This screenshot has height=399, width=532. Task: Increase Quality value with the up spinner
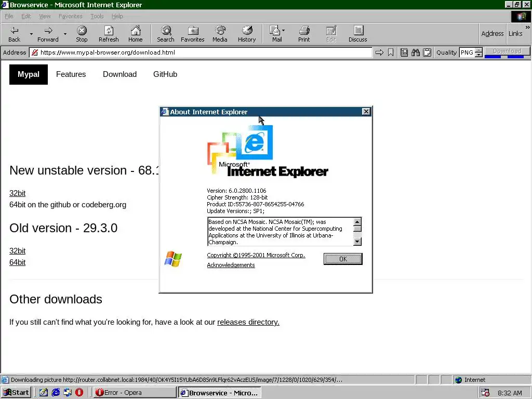(x=478, y=50)
